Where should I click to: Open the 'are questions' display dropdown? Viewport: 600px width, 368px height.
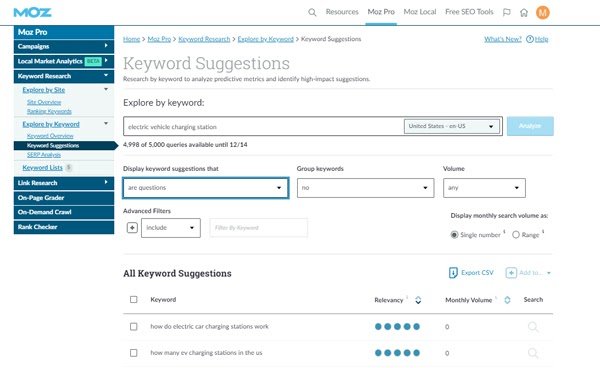205,188
